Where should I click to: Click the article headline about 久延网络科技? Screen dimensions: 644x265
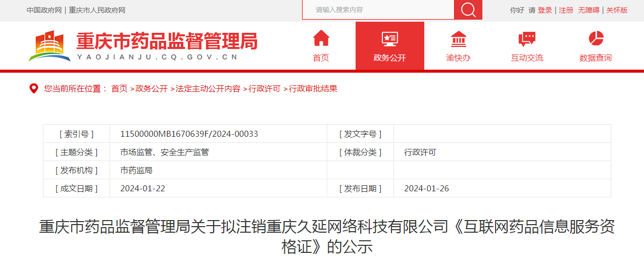tap(327, 237)
